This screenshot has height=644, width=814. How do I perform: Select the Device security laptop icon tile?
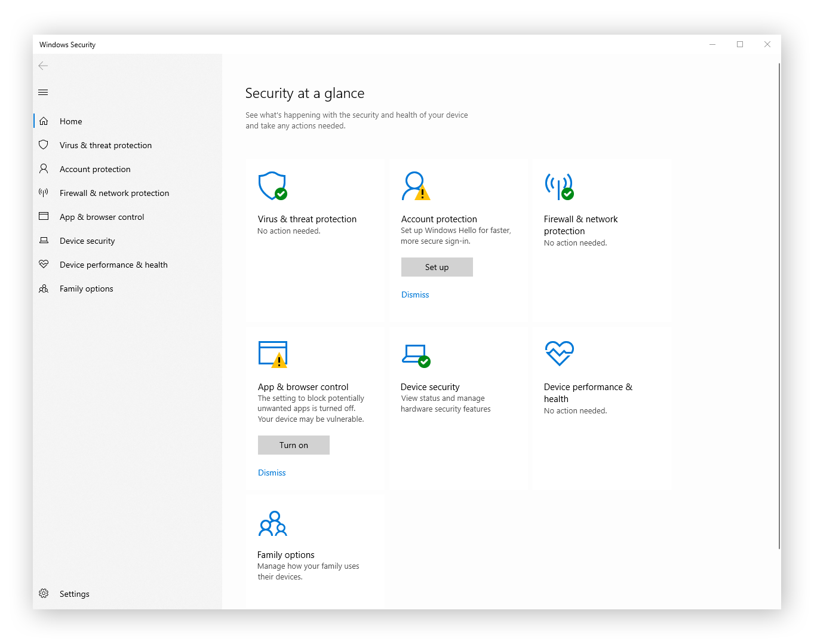[416, 354]
